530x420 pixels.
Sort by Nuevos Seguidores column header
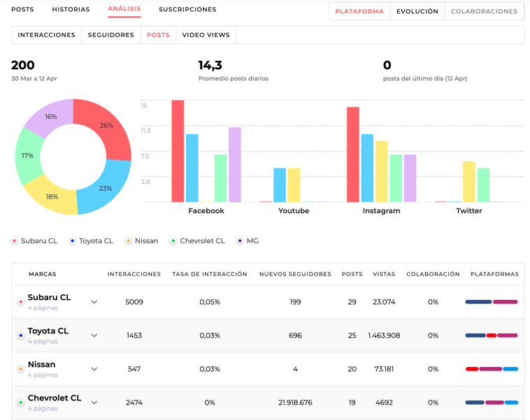295,274
